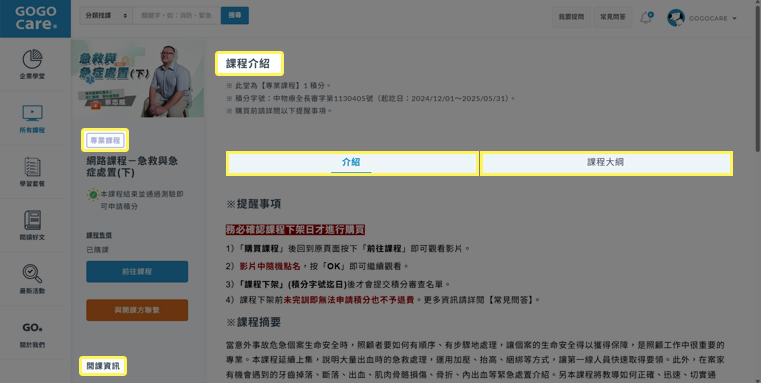Switch to the 課程大綱 tab
Screen dimensions: 761x383
pos(606,163)
